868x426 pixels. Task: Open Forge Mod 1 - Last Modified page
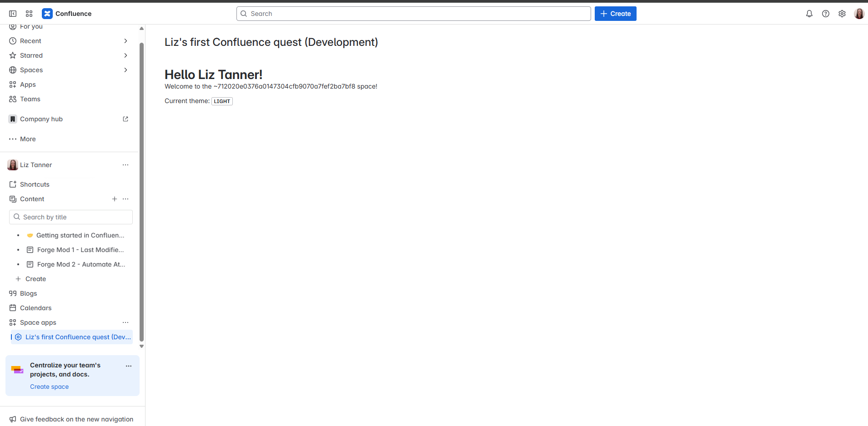pyautogui.click(x=80, y=250)
